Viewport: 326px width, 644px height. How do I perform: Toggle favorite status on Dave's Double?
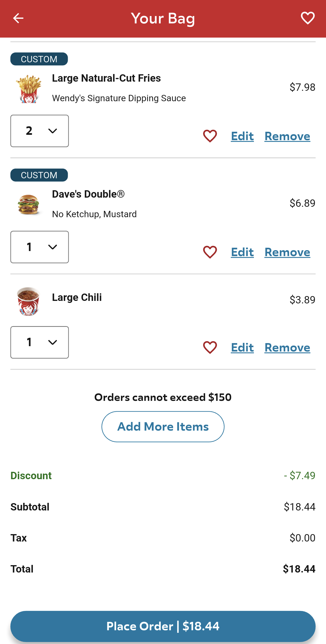(210, 252)
